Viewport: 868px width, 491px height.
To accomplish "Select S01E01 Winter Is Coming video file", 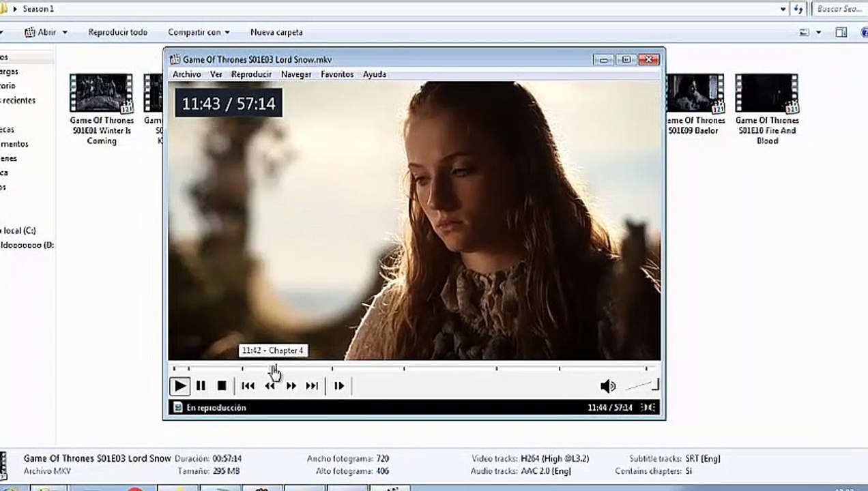I will click(101, 109).
